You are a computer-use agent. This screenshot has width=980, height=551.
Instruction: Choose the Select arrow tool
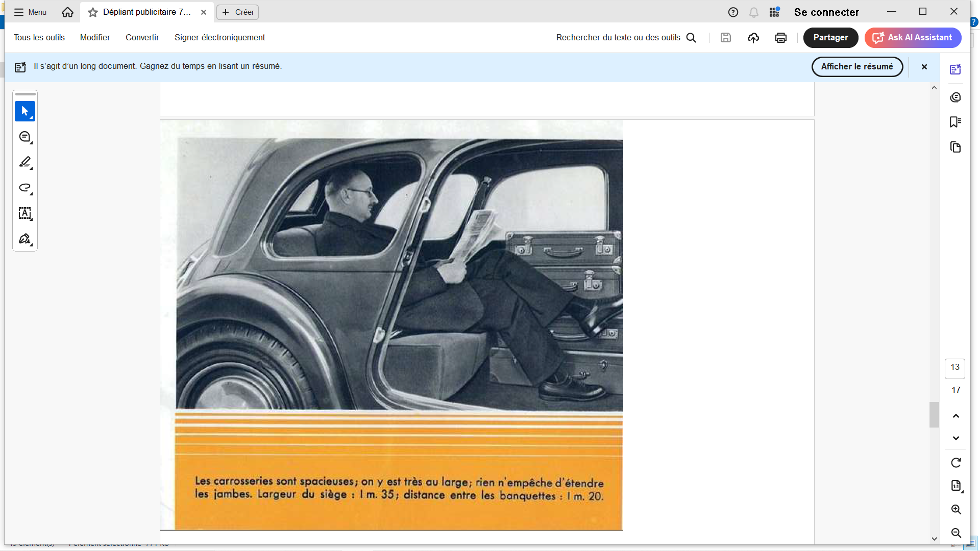click(25, 111)
